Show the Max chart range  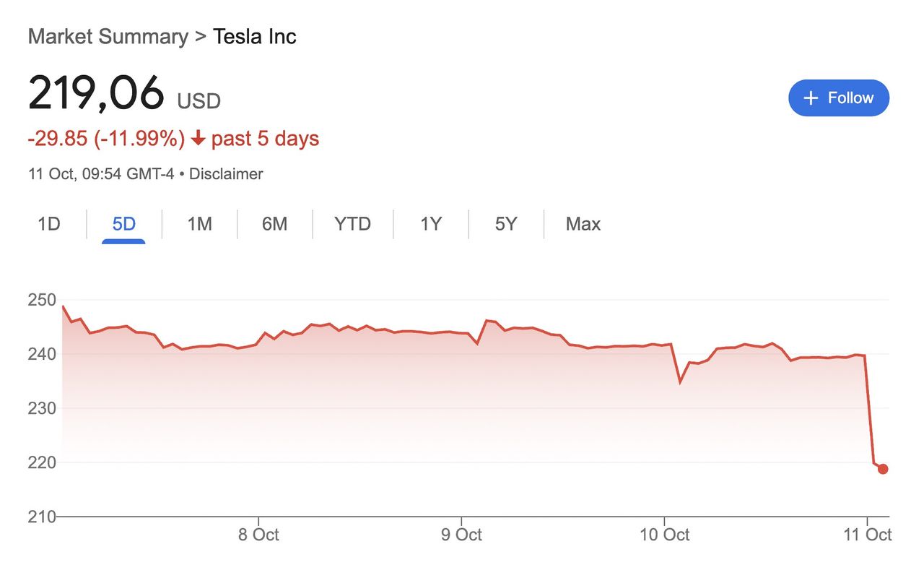[583, 224]
